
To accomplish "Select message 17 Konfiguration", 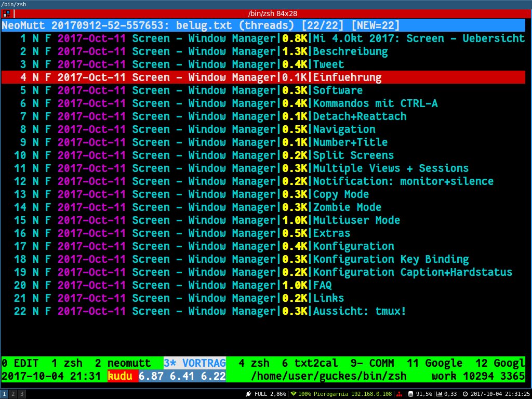I will [x=263, y=246].
